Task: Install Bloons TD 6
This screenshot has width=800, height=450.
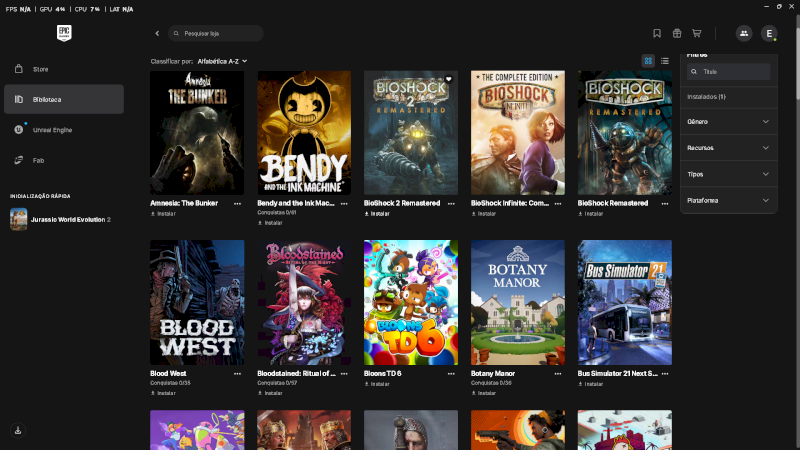Action: 377,384
